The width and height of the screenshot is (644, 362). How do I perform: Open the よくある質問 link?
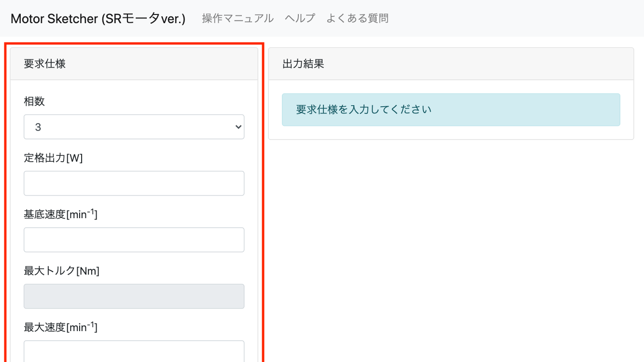(x=357, y=18)
